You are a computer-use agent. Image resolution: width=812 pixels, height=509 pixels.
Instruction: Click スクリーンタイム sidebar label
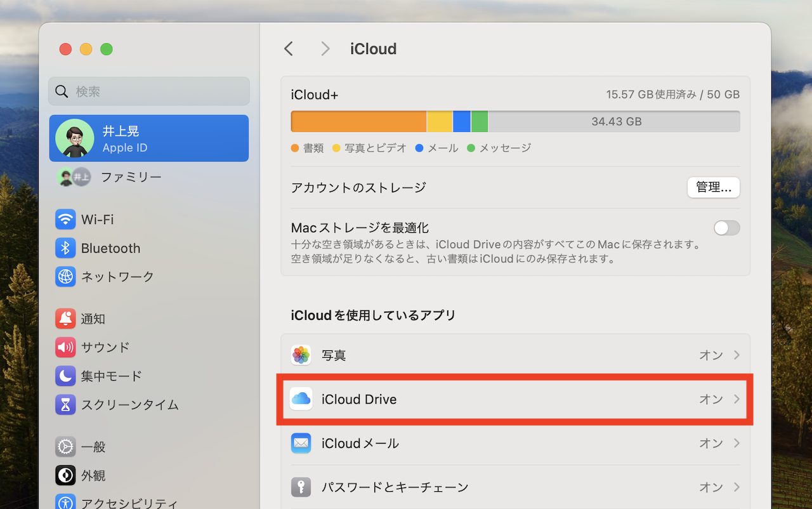click(x=130, y=405)
